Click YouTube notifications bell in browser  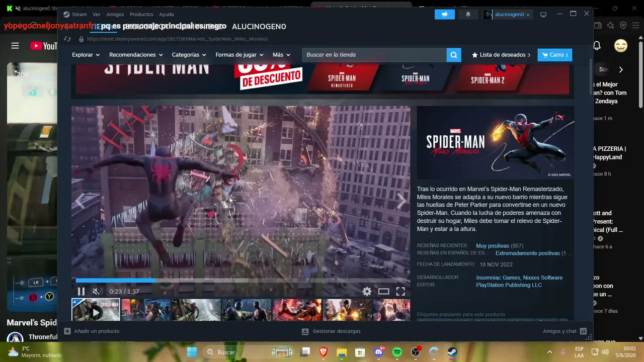597,46
